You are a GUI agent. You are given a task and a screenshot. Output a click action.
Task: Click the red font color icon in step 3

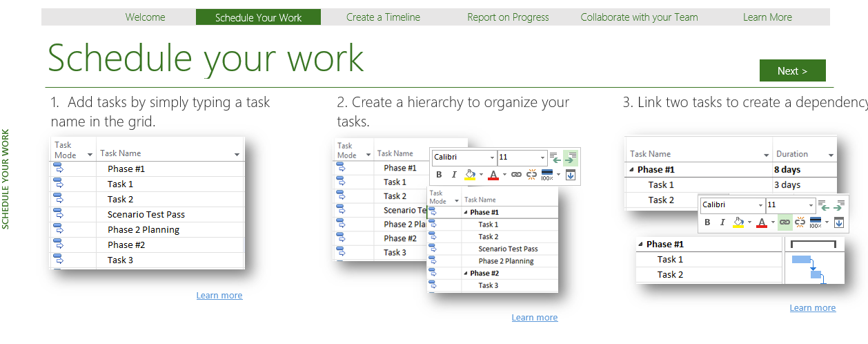[762, 222]
